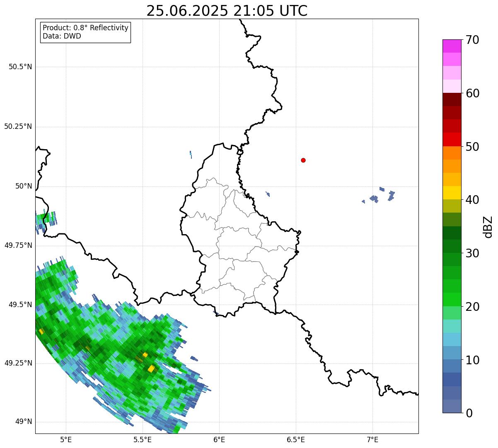Screen dimensions: 498x448
Task: Click the 49.75°N latitude label
Action: (18, 246)
